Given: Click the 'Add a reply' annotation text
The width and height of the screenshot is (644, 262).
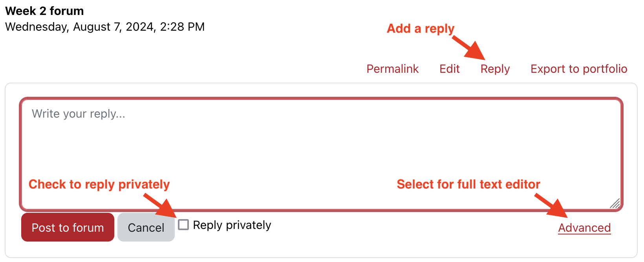Looking at the screenshot, I should pos(420,29).
